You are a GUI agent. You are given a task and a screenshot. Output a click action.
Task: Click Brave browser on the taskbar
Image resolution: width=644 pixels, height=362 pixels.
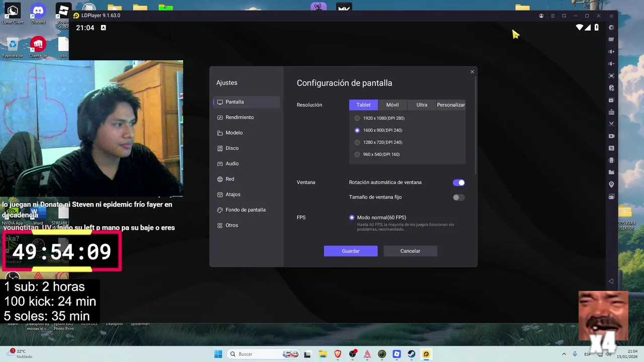click(x=337, y=354)
